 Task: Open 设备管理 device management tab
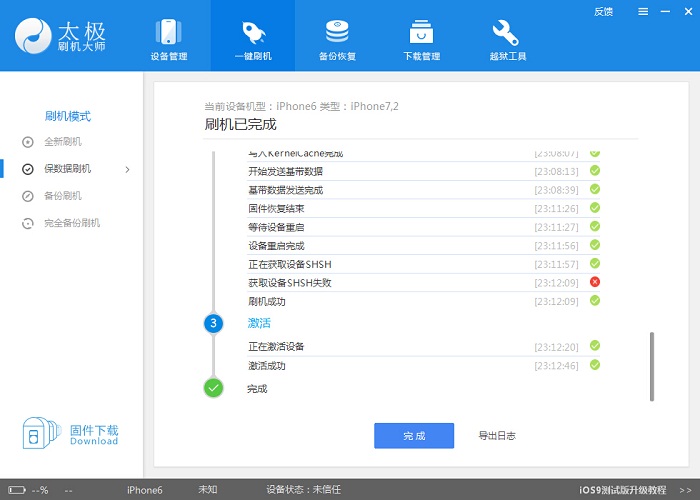click(169, 39)
